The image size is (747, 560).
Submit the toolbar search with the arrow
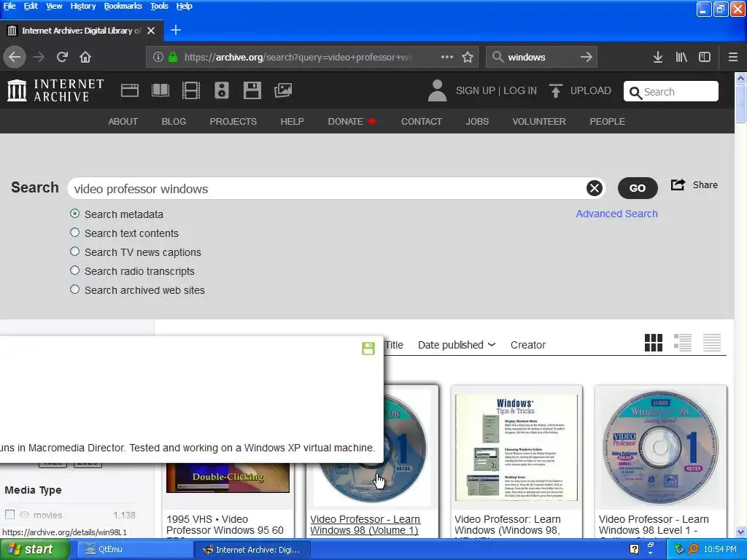586,57
